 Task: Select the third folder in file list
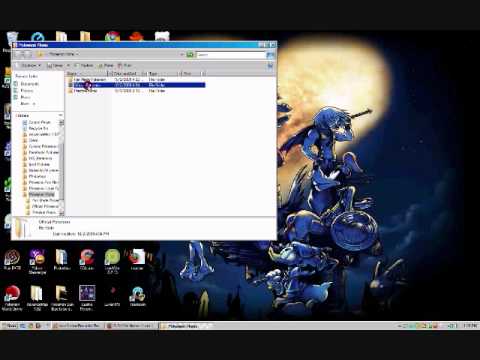[136, 90]
